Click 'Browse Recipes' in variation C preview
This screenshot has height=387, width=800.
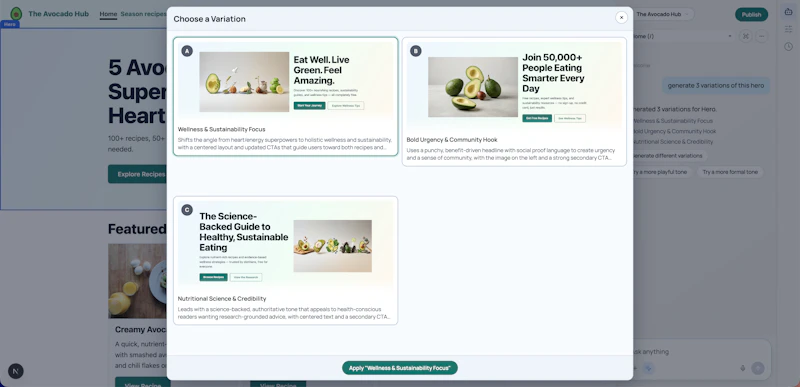click(213, 277)
